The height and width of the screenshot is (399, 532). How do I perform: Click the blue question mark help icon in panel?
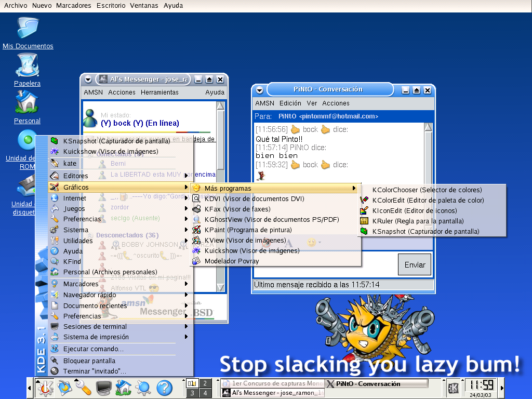coord(164,388)
